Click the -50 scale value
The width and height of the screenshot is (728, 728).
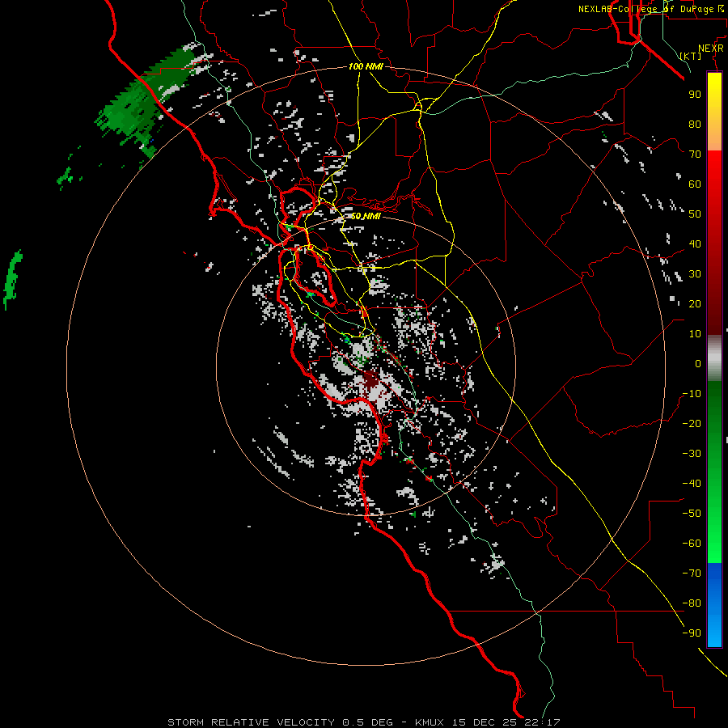pos(692,514)
